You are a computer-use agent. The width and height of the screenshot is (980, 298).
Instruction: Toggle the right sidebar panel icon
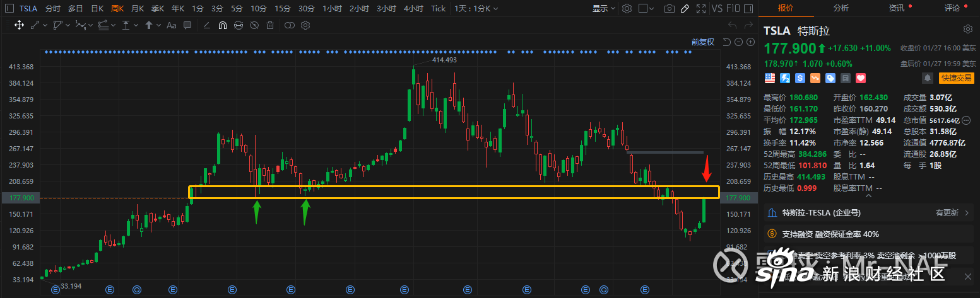(x=750, y=9)
